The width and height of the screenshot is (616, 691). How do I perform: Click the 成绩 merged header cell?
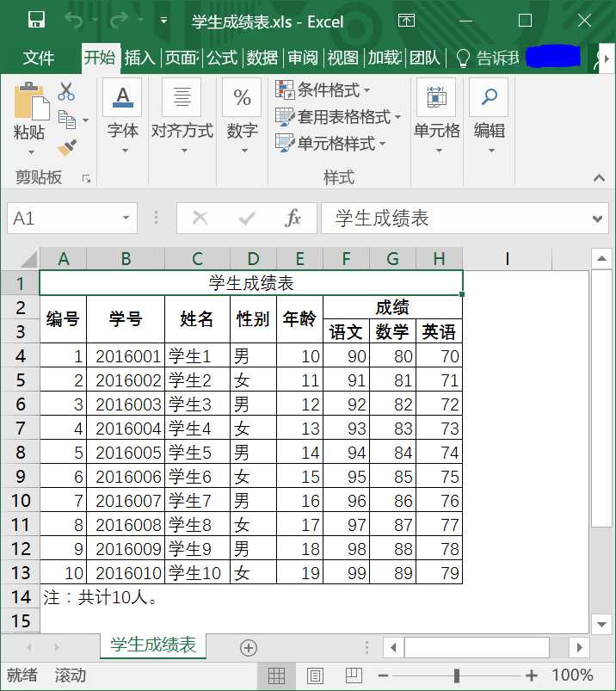[x=392, y=307]
